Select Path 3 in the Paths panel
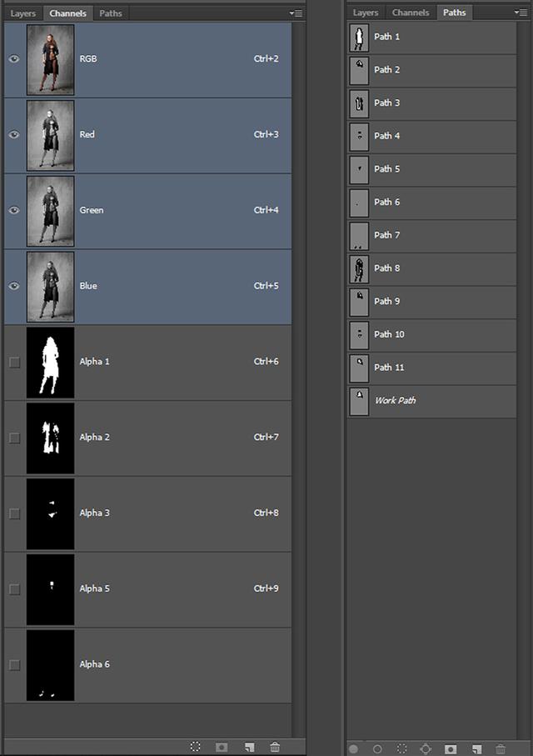This screenshot has height=756, width=533. [431, 103]
